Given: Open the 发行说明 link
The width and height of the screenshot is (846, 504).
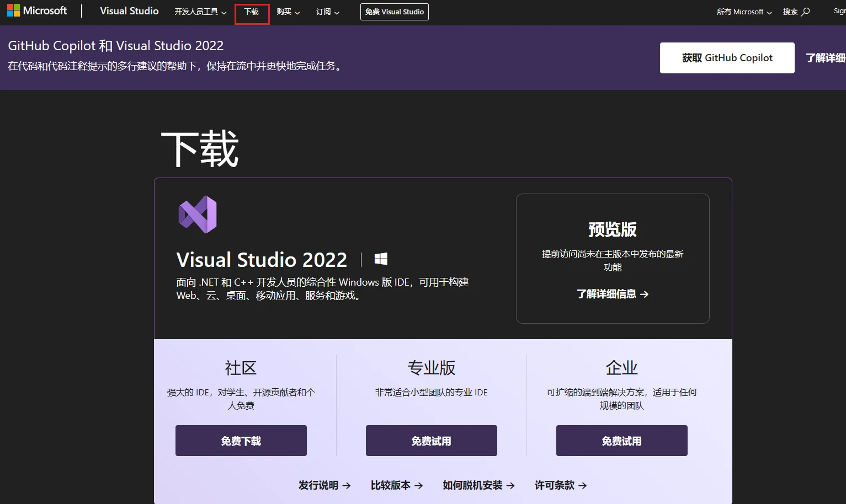Looking at the screenshot, I should [324, 485].
